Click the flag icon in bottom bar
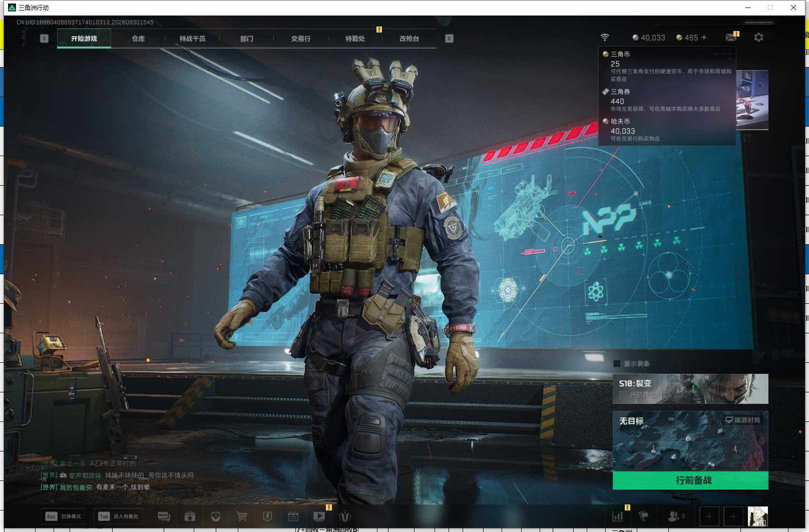This screenshot has height=532, width=809. click(644, 516)
